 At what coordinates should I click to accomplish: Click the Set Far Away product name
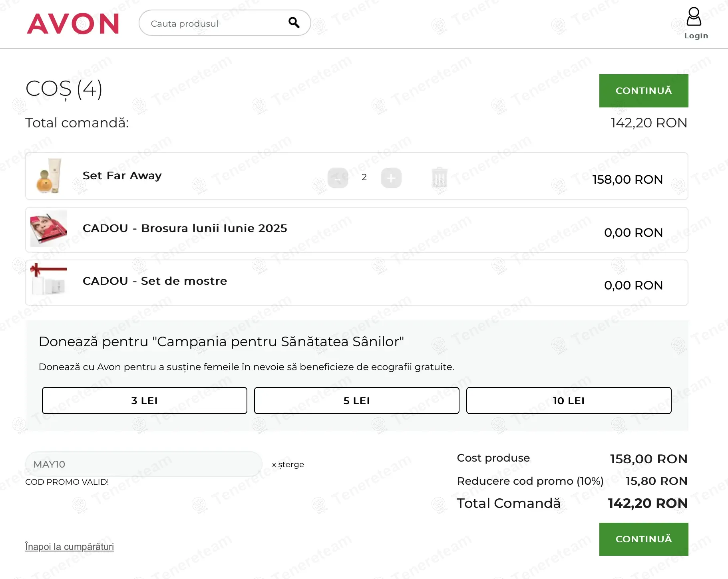click(x=122, y=176)
